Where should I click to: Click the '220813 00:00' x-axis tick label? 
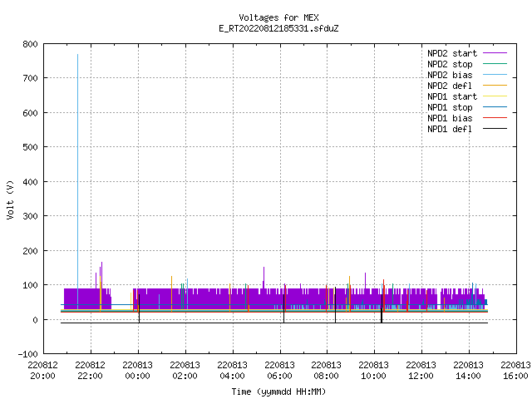(x=137, y=371)
